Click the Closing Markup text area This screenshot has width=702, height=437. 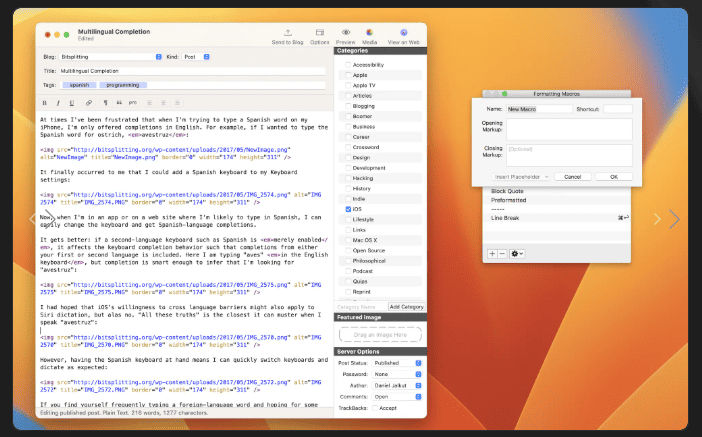pyautogui.click(x=569, y=155)
